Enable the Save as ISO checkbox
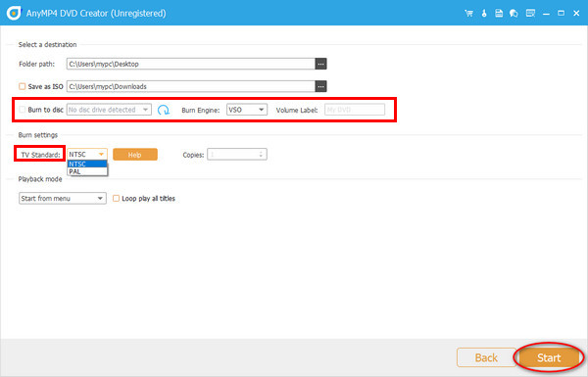The width and height of the screenshot is (588, 377). [23, 86]
